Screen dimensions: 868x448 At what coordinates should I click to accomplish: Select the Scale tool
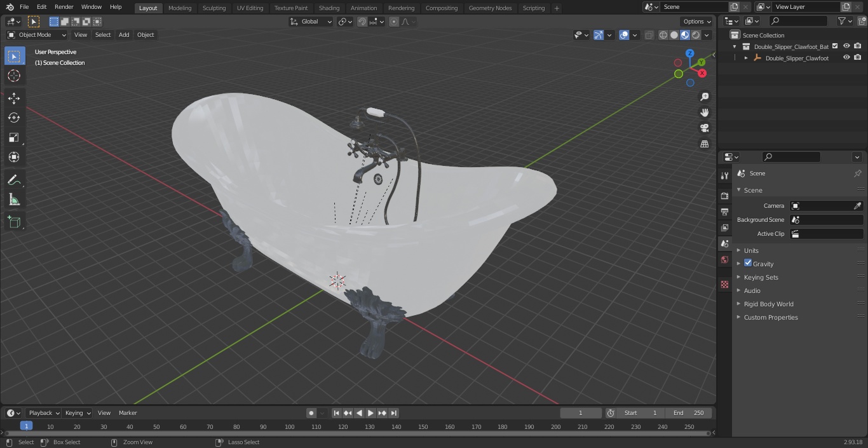click(x=14, y=138)
